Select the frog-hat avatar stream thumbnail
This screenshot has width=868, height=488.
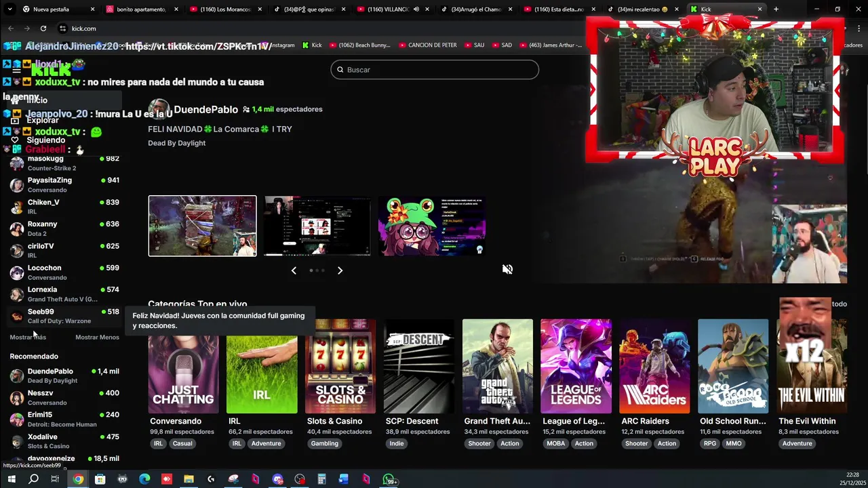pyautogui.click(x=431, y=226)
